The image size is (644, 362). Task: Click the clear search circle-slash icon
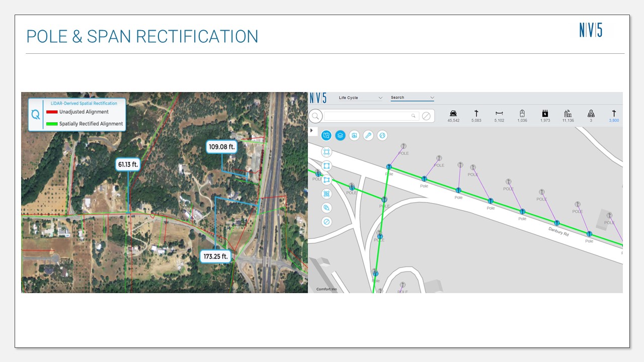[426, 116]
